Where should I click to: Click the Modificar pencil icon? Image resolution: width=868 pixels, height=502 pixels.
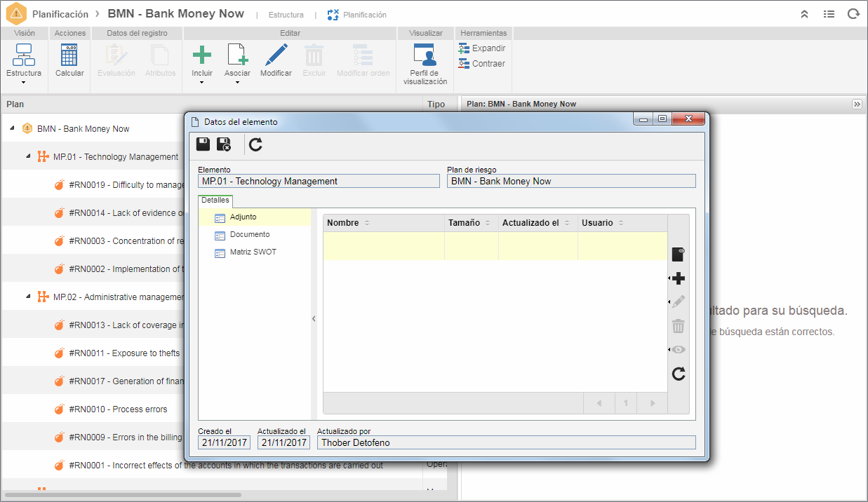(276, 55)
